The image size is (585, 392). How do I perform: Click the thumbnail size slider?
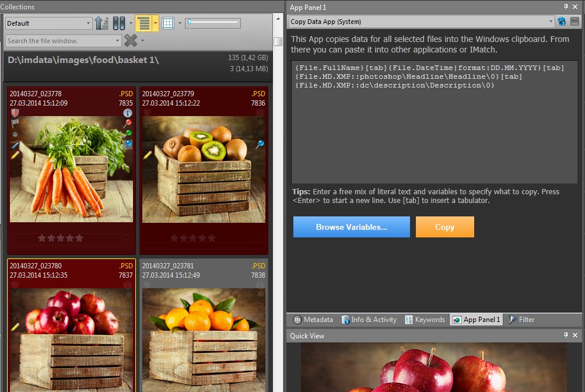(213, 23)
